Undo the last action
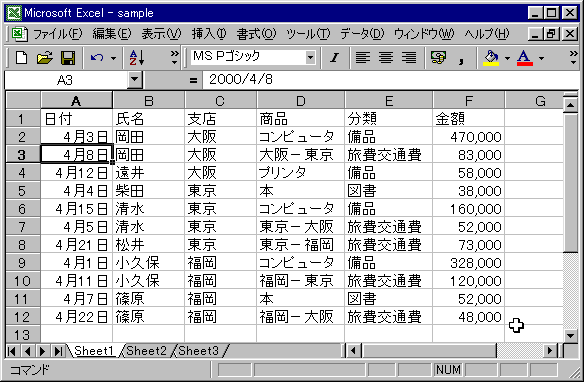 pos(97,58)
